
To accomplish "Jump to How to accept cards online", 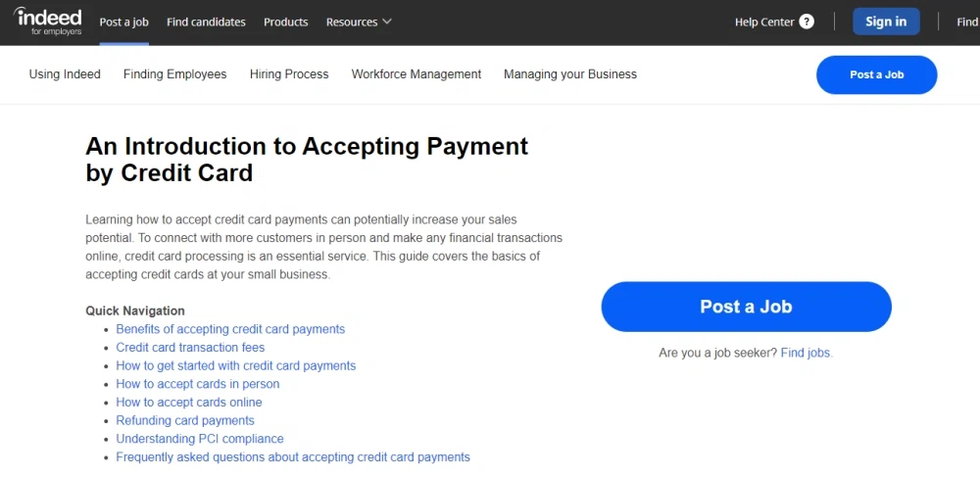I will [189, 403].
